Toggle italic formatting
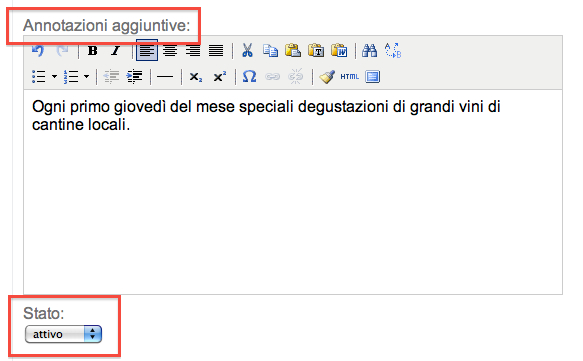The width and height of the screenshot is (583, 361). (x=116, y=50)
